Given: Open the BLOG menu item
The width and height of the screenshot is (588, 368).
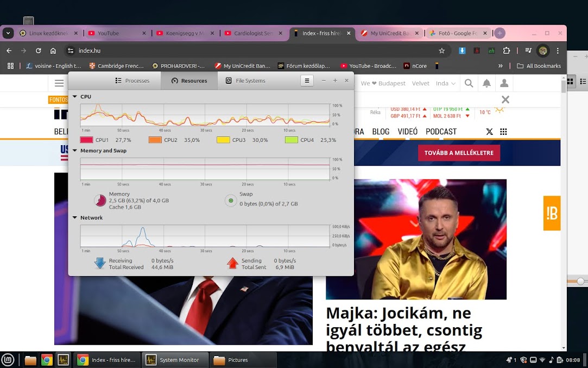Looking at the screenshot, I should pos(381,132).
